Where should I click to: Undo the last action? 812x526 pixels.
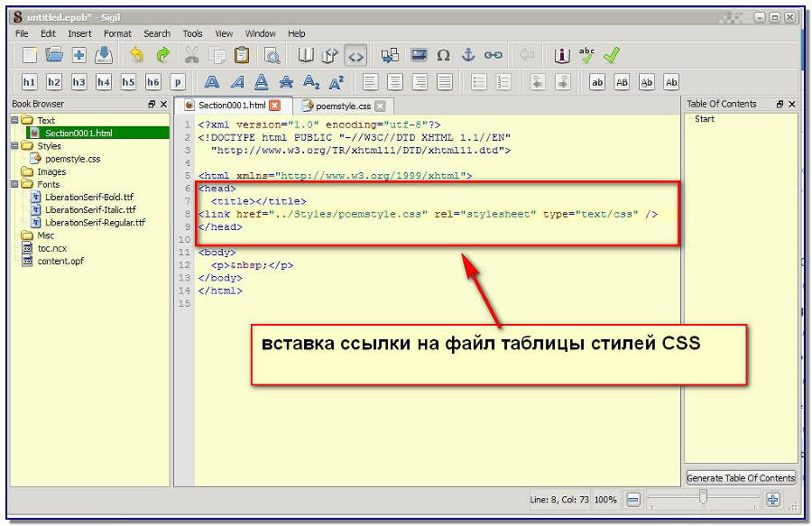coord(137,55)
